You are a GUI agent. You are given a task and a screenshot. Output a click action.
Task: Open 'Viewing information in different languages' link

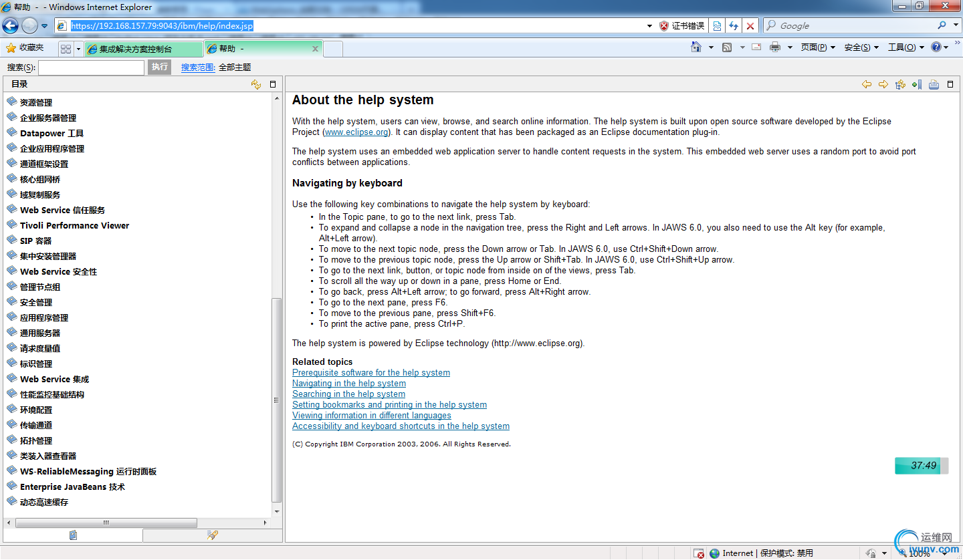pos(372,416)
